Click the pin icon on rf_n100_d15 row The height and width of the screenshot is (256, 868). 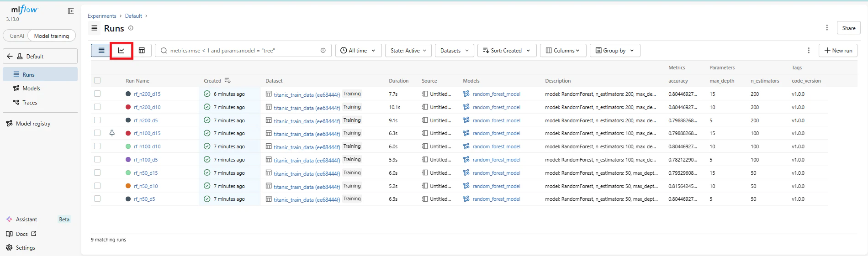pyautogui.click(x=112, y=133)
